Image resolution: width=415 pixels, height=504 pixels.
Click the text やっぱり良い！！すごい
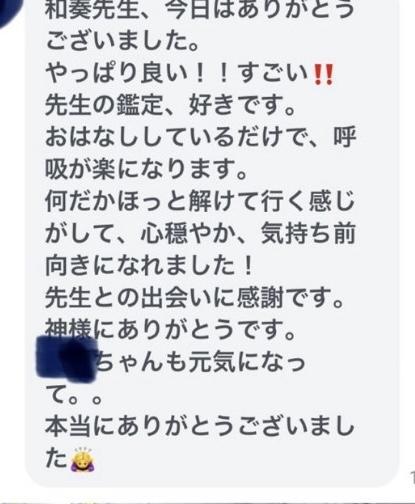[x=177, y=74]
